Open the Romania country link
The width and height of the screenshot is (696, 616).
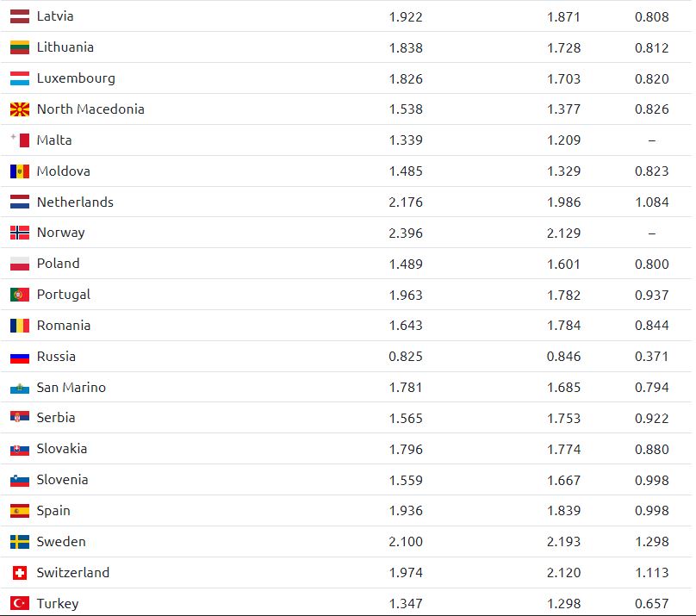[x=63, y=326]
